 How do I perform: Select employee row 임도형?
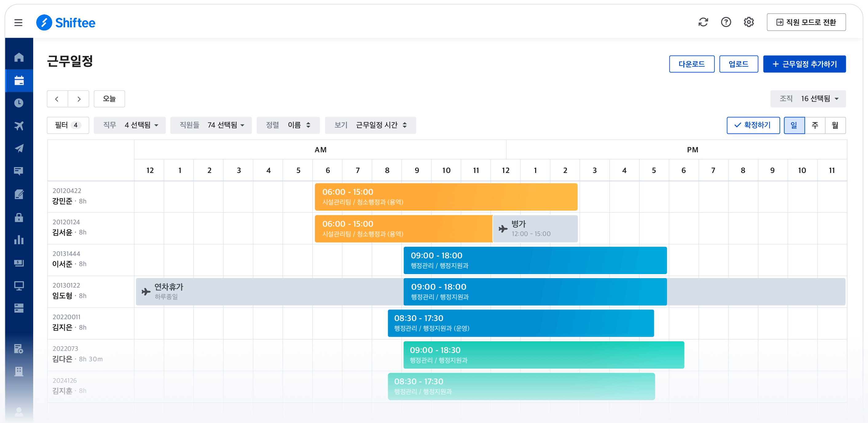(91, 292)
